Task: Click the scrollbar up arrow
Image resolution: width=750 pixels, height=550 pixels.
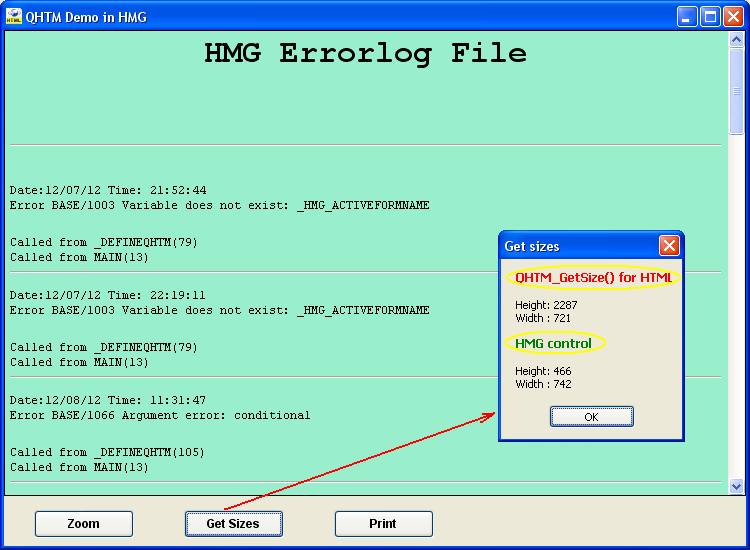Action: 737,40
